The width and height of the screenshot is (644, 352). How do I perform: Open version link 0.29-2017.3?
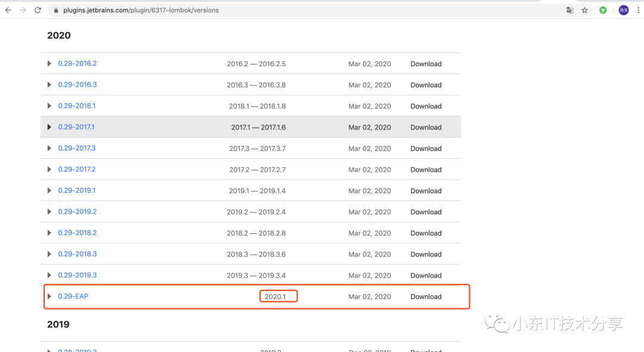click(77, 148)
